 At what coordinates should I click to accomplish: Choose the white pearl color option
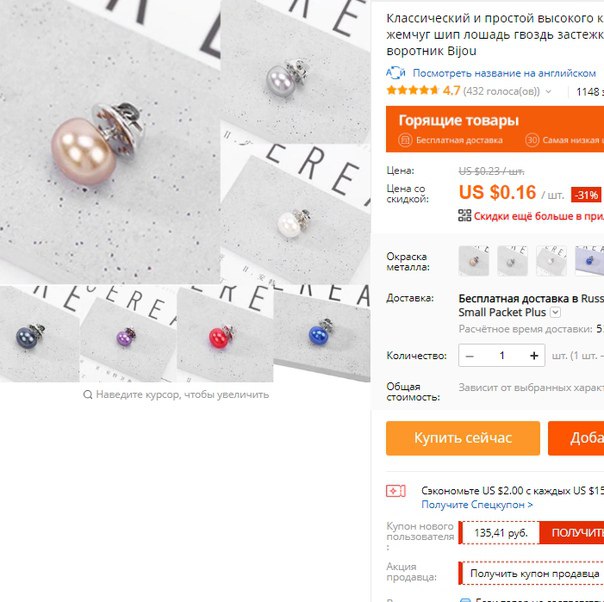point(551,261)
